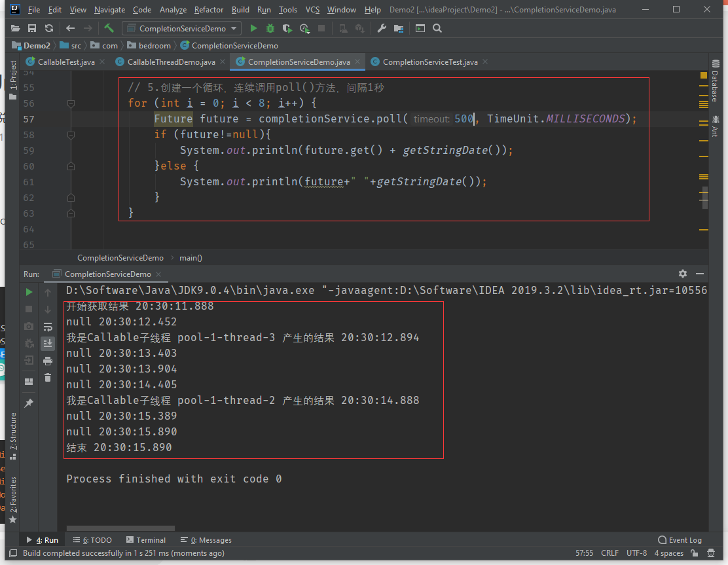The height and width of the screenshot is (565, 728).
Task: Close the CallableTest.java editor tab
Action: [102, 62]
